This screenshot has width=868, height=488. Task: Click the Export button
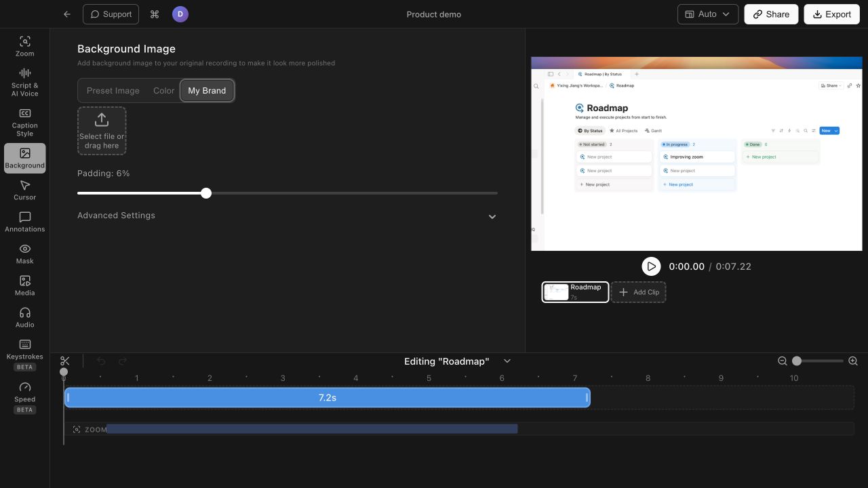pos(831,14)
